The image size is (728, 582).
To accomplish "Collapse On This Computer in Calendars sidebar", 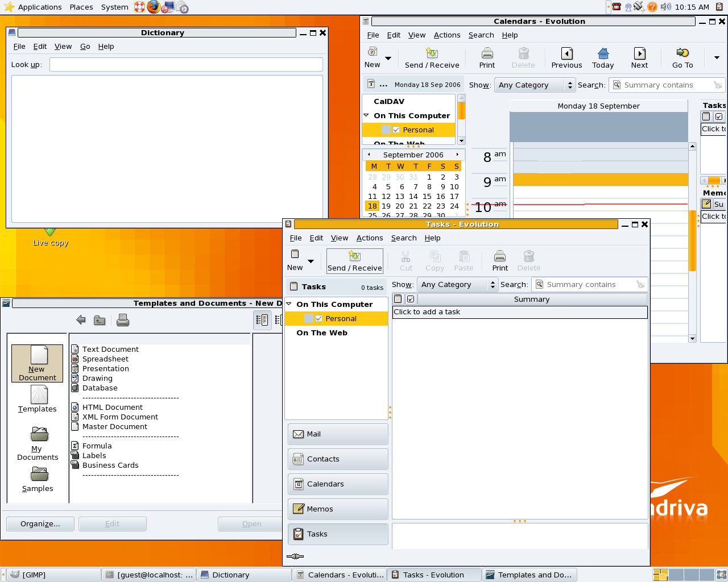I will point(366,115).
